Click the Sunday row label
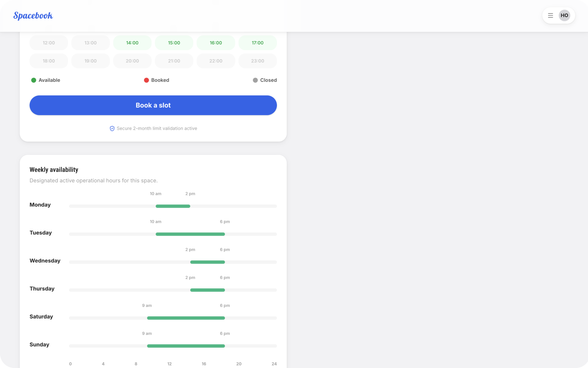Image resolution: width=588 pixels, height=368 pixels. 39,345
